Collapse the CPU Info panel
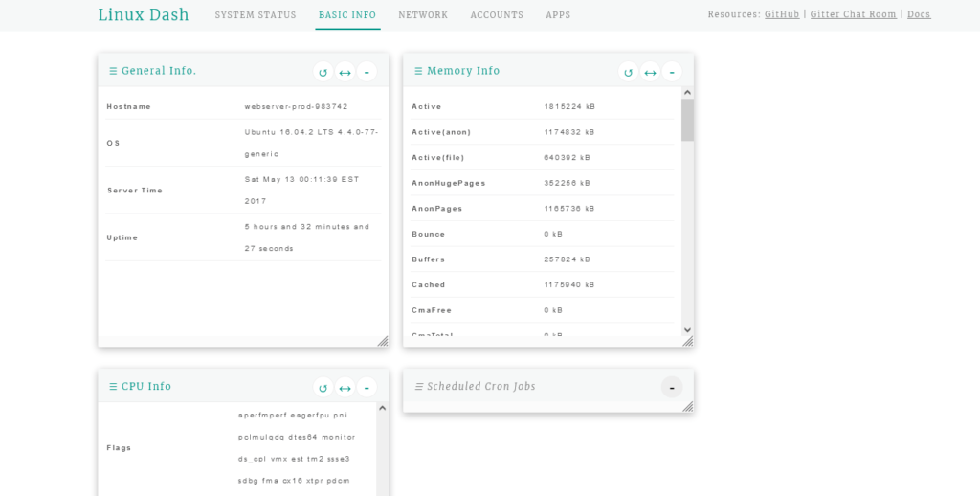The width and height of the screenshot is (980, 496). 367,387
